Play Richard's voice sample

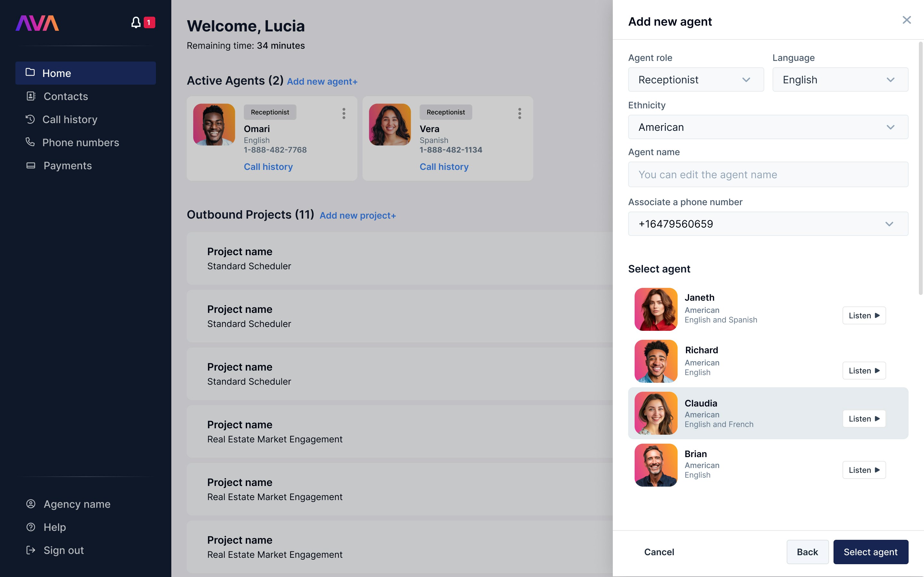[x=864, y=371]
